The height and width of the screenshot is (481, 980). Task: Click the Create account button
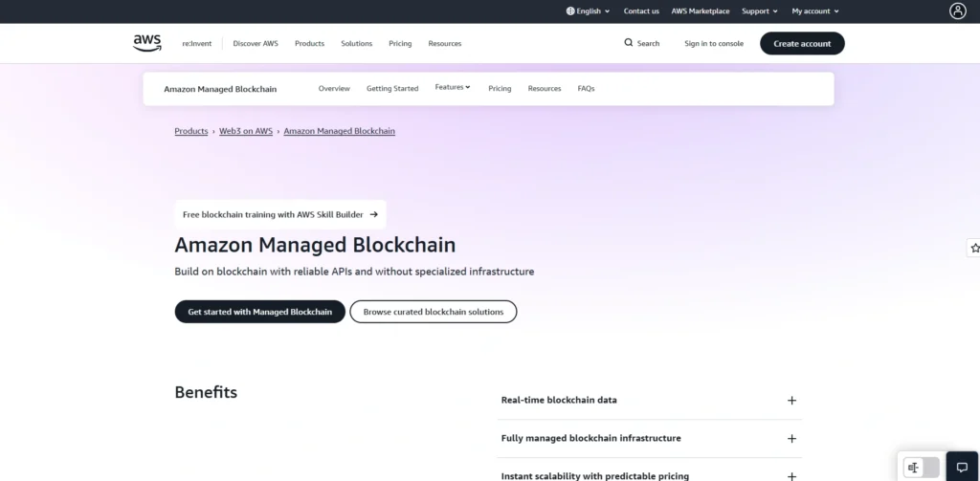(802, 44)
